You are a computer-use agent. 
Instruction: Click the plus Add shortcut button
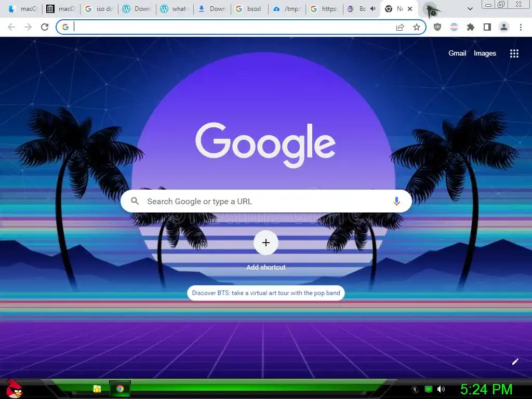pos(266,243)
